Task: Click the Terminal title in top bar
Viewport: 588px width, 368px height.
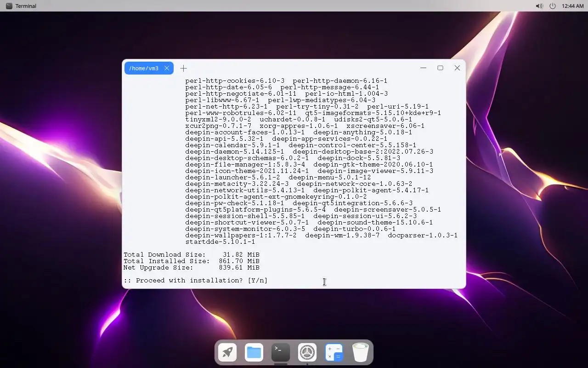Action: (26, 6)
